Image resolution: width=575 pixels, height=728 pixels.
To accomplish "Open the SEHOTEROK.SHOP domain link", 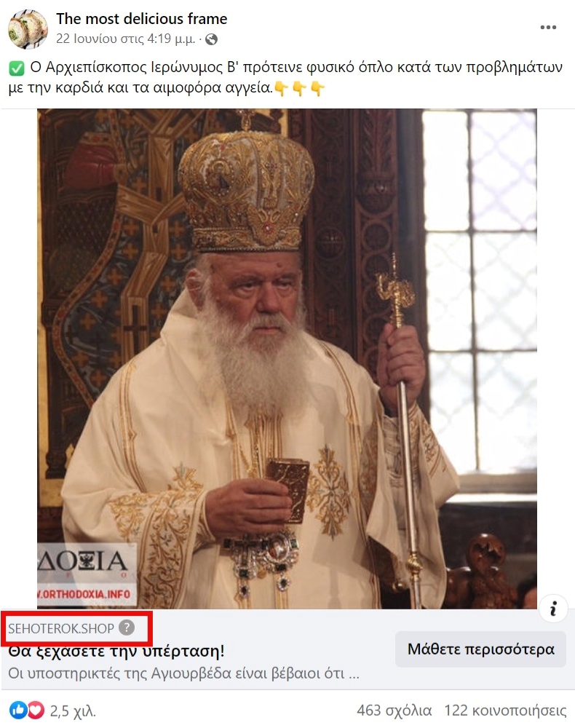I will click(x=61, y=628).
